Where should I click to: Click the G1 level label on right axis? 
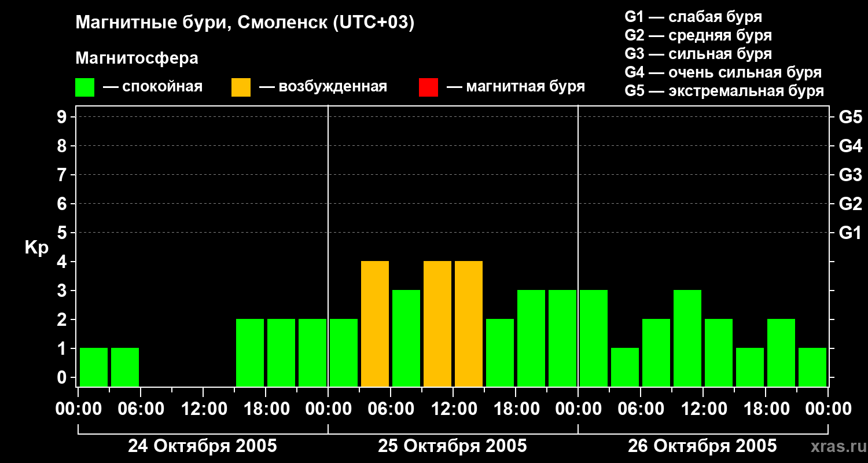(x=850, y=233)
